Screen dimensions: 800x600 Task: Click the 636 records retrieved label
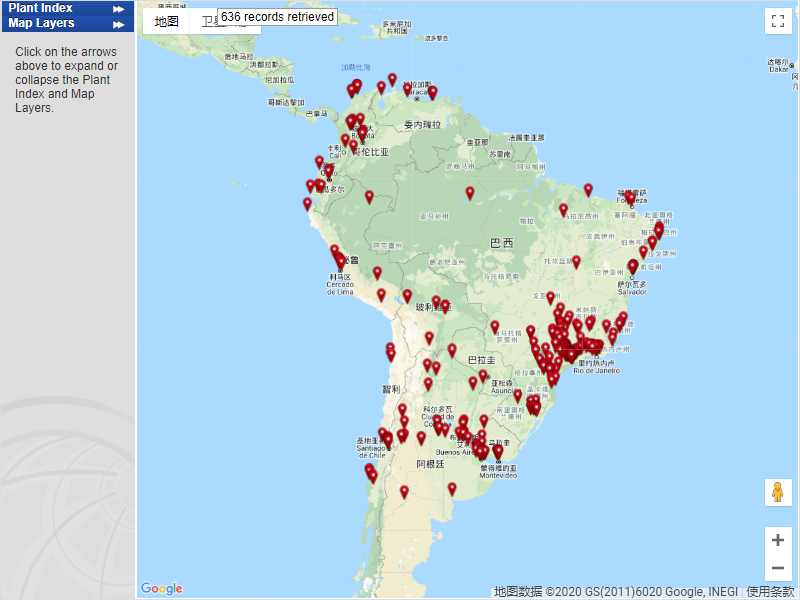278,17
